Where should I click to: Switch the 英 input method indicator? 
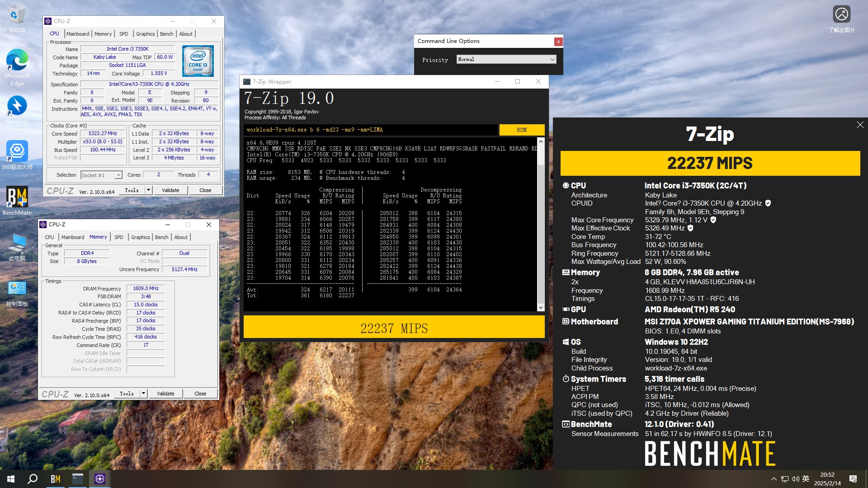tap(806, 479)
